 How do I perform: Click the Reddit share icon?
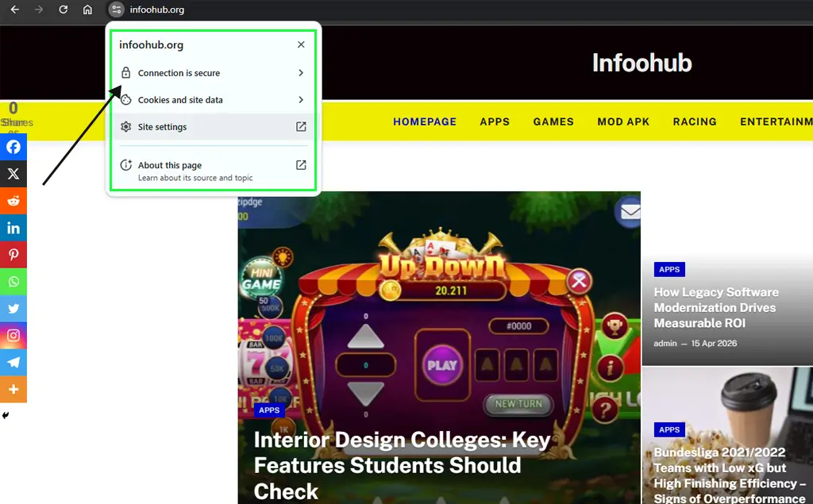[13, 201]
